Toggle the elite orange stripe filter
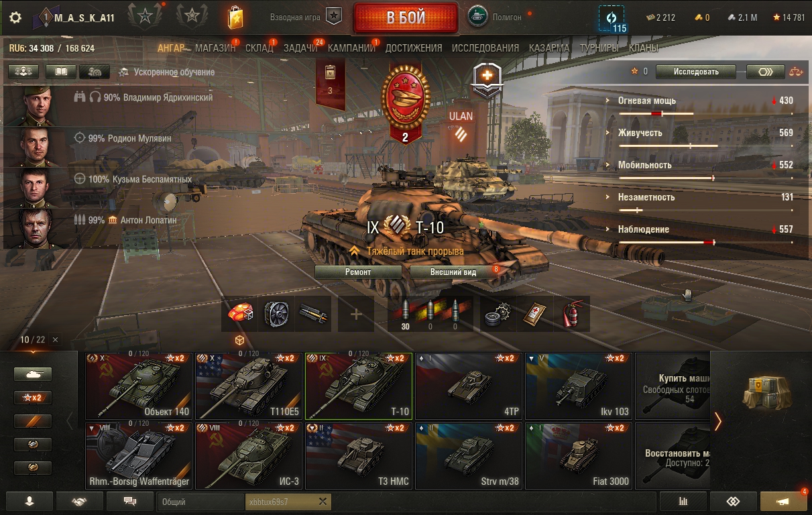 tap(33, 421)
